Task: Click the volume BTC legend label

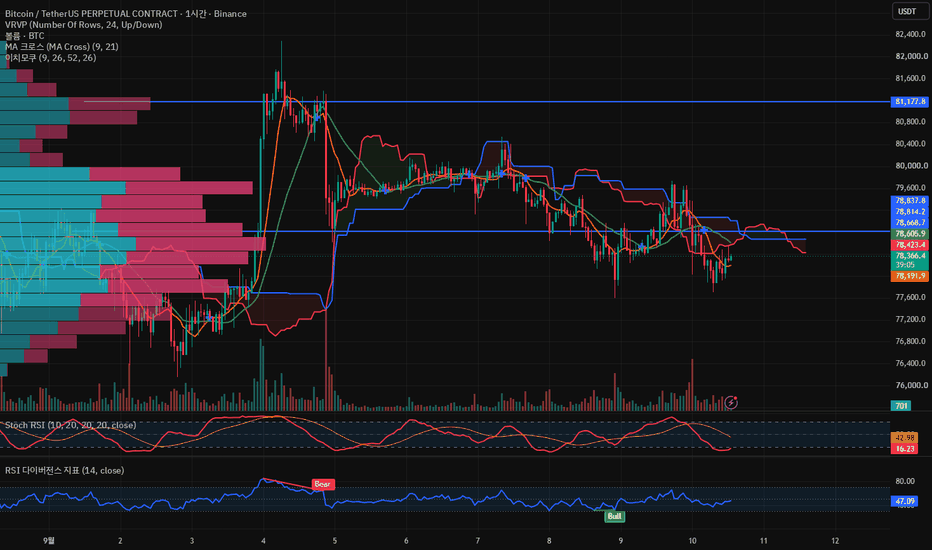Action: 24,36
